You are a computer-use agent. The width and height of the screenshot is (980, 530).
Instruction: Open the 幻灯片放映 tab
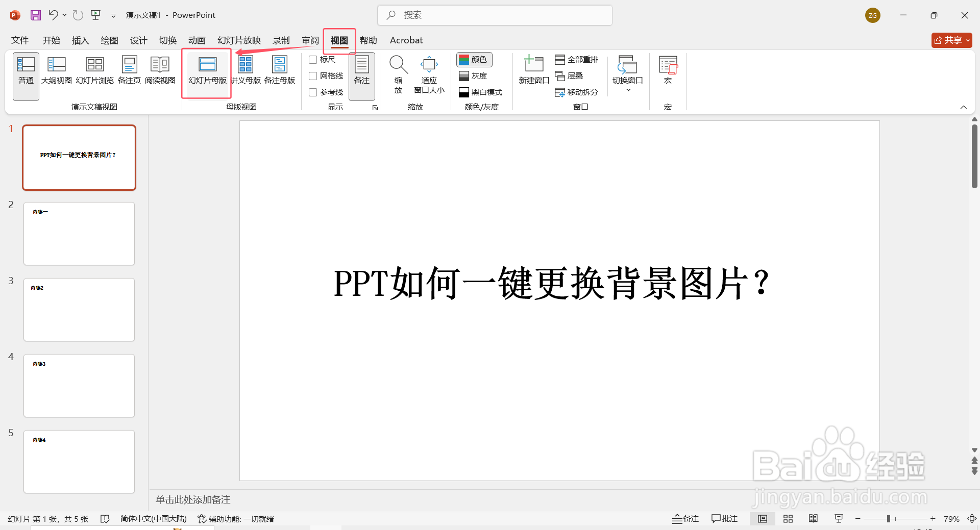point(238,40)
